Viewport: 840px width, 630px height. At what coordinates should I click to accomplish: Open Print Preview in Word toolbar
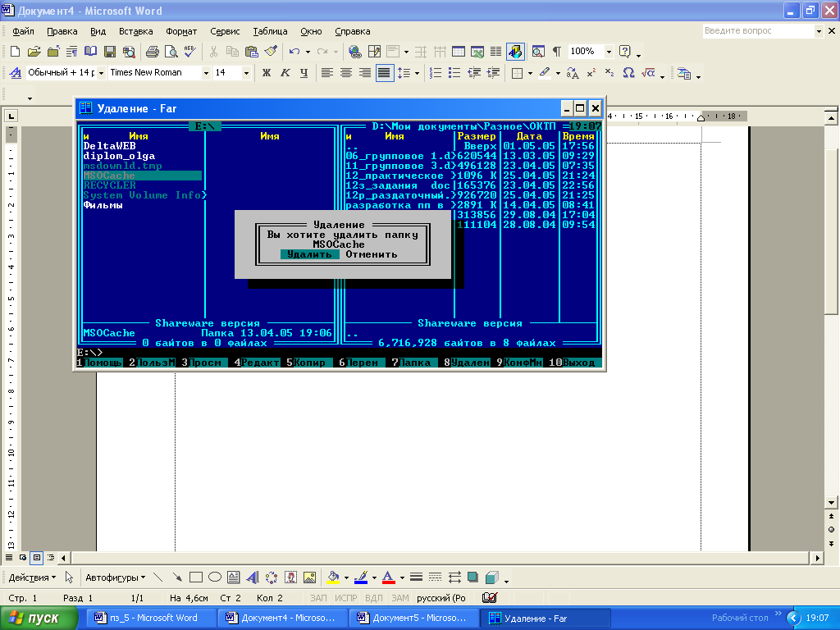171,52
